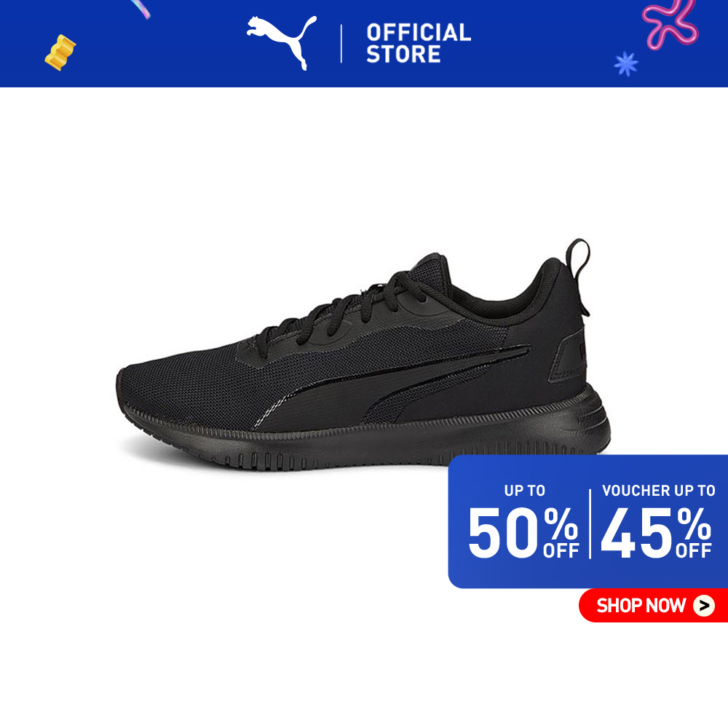Click the white Puma cat logo

tap(281, 43)
